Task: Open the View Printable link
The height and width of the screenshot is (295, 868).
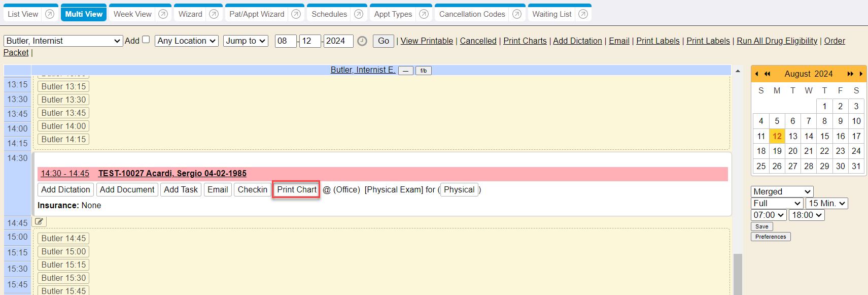Action: (x=427, y=41)
